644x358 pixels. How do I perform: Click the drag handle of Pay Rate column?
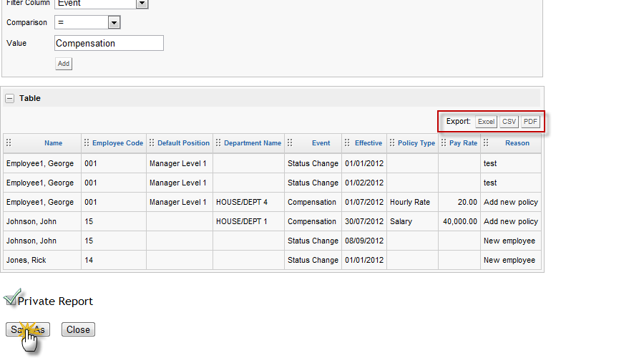pyautogui.click(x=443, y=142)
